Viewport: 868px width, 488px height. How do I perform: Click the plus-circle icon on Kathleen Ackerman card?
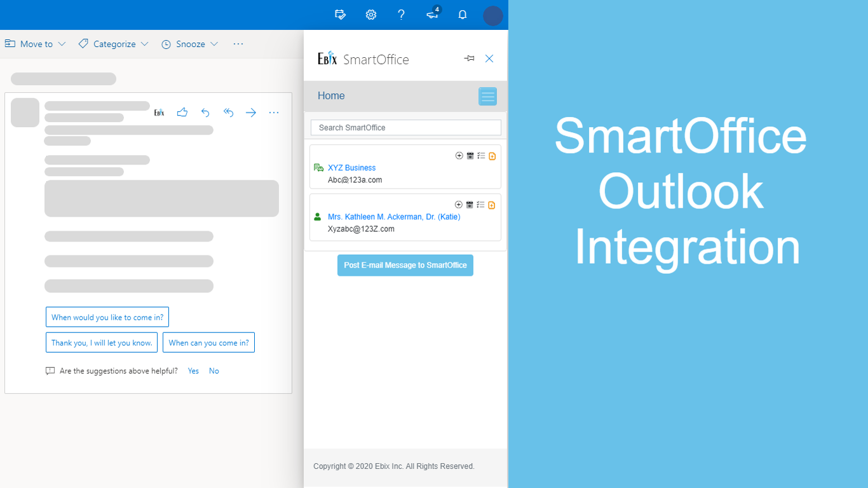459,205
